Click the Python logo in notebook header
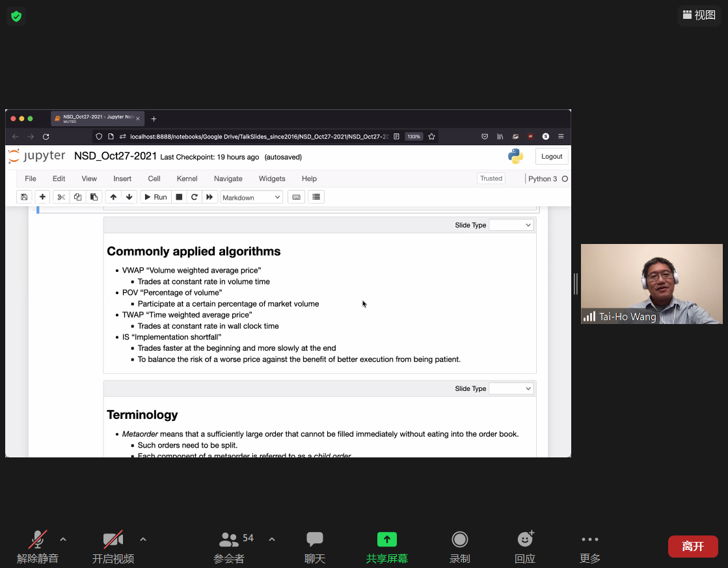This screenshot has width=728, height=568. (515, 156)
